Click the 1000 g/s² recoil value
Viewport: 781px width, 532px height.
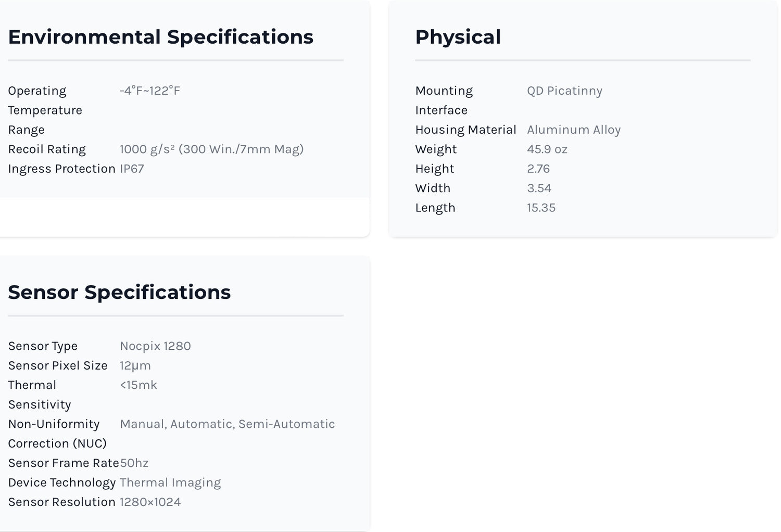point(211,149)
